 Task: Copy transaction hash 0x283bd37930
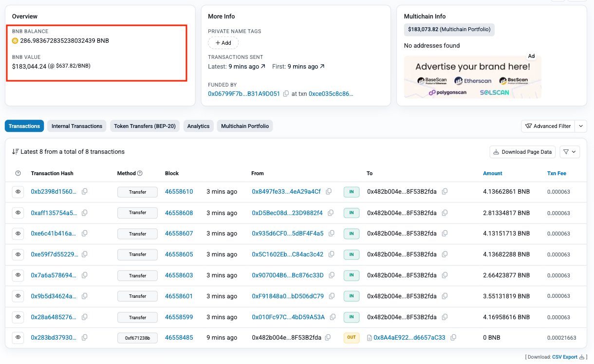85,338
